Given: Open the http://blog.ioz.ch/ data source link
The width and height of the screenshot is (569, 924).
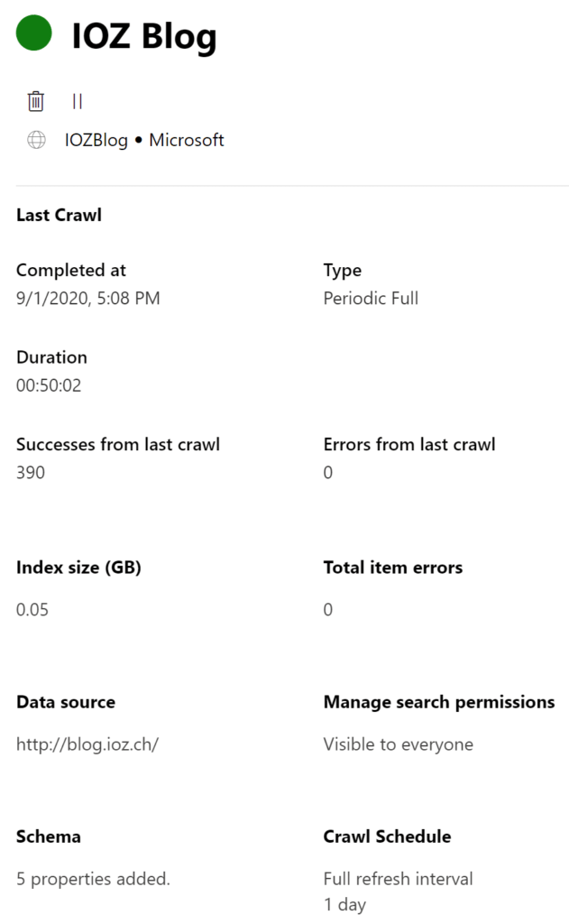Looking at the screenshot, I should click(x=87, y=744).
